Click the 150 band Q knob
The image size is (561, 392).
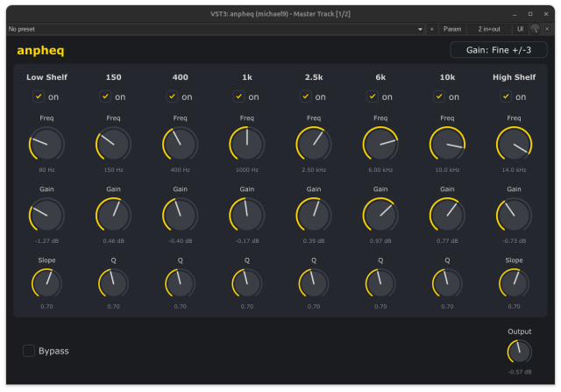click(113, 283)
